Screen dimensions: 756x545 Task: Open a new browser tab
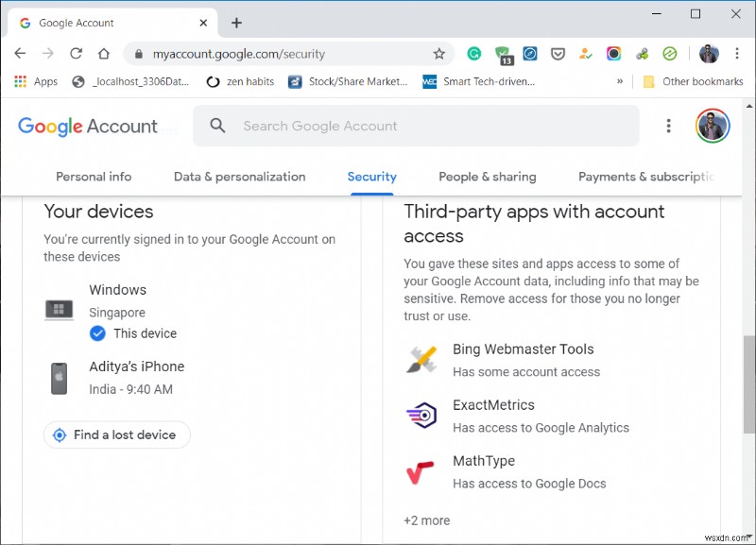(x=236, y=23)
